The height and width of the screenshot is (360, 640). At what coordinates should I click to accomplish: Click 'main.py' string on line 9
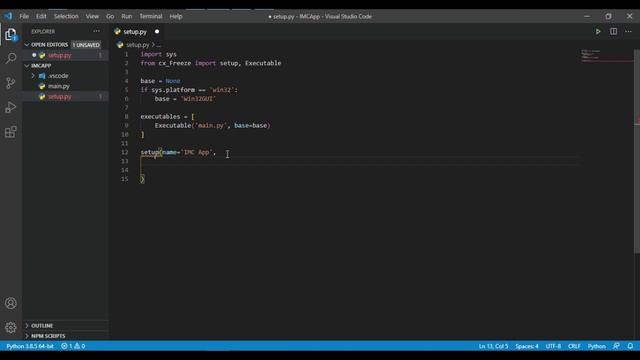211,126
